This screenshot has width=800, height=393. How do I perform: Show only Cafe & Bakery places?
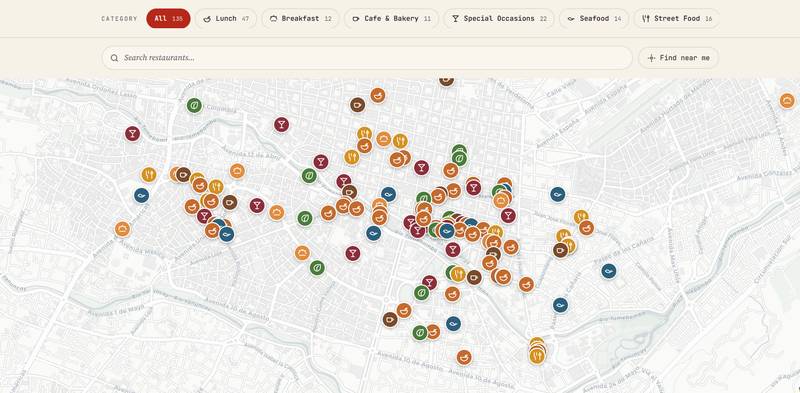tap(391, 18)
